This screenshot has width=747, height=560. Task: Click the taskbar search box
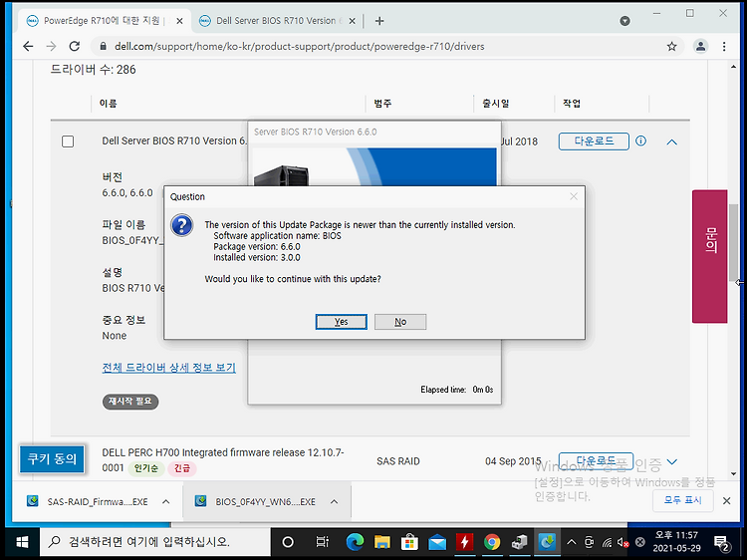coord(155,542)
